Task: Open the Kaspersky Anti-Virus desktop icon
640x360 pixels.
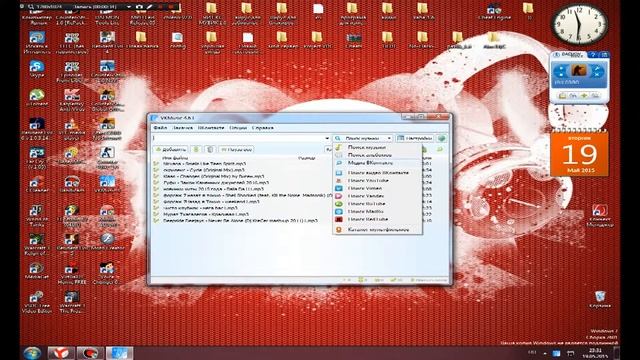Action: (72, 100)
